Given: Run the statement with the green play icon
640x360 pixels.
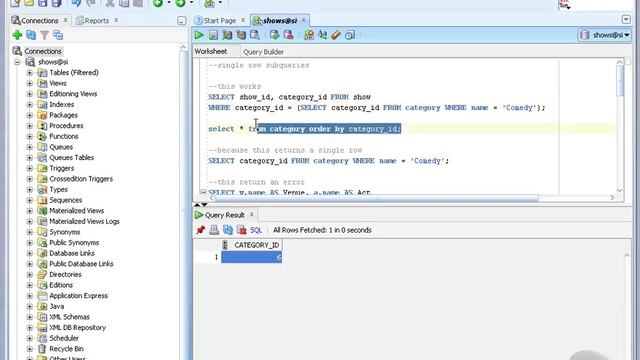Looking at the screenshot, I should click(199, 35).
